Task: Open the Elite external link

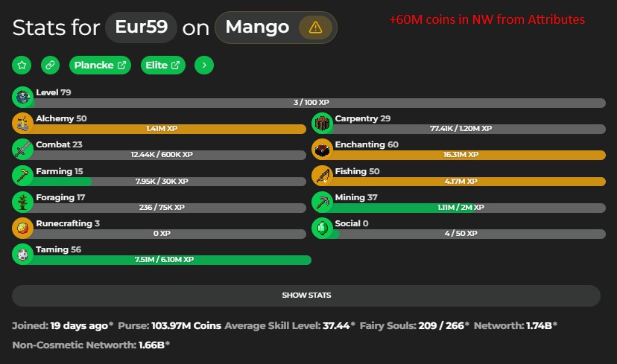Action: tap(161, 66)
